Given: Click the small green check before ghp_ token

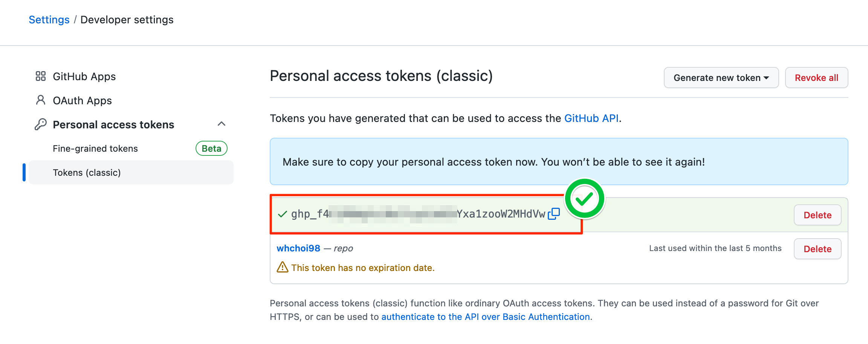Looking at the screenshot, I should point(282,214).
